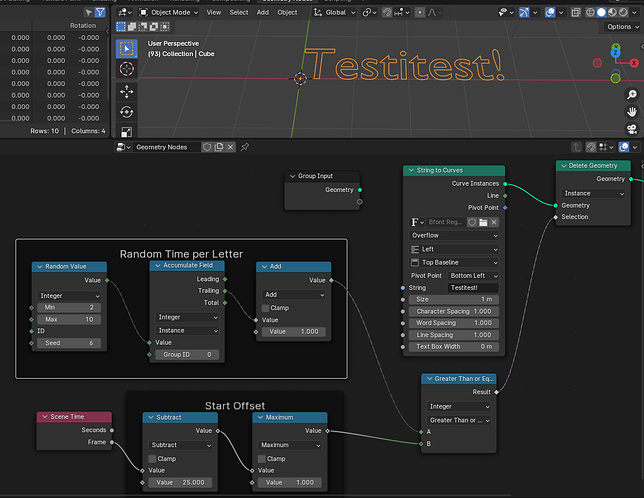
Task: Click the Subtract node Value 25.000 field
Action: click(180, 482)
